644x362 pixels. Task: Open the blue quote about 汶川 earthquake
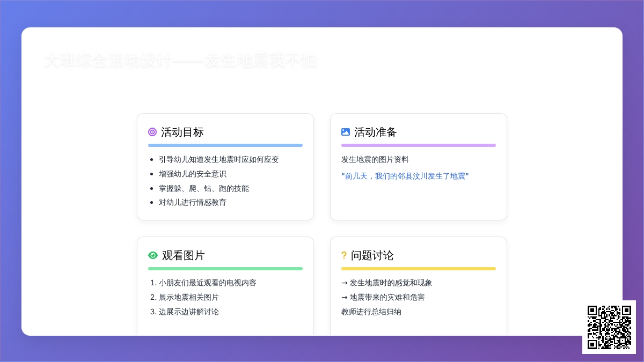[x=405, y=176]
